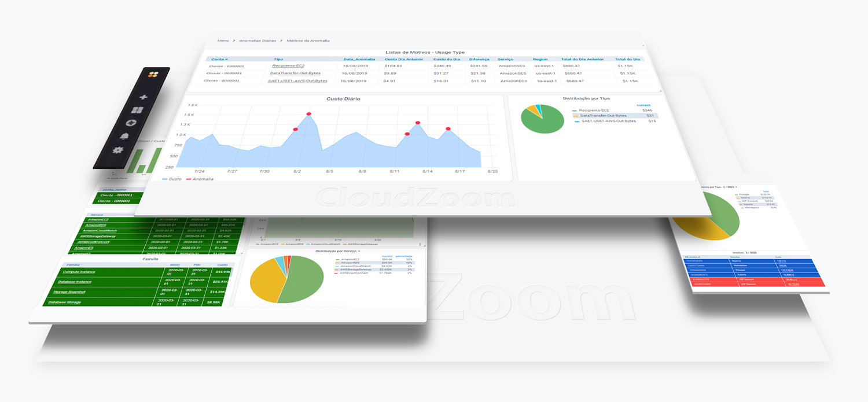Sort by the Serviço column header
Screen dimensions: 868x402
pos(505,59)
